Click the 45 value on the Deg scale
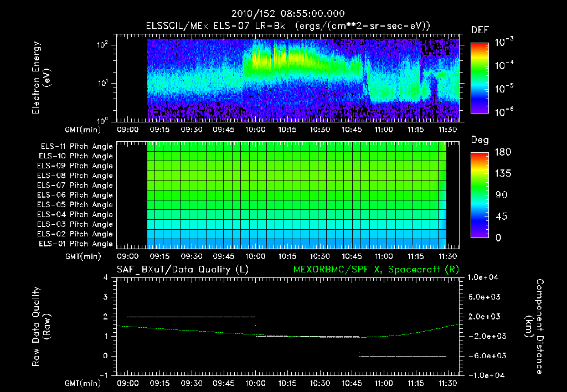The width and height of the screenshot is (567, 392). 502,216
